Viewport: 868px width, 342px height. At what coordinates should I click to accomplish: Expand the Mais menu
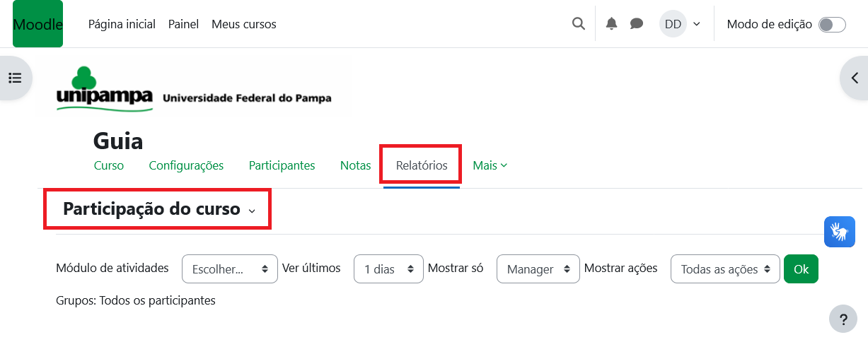(x=490, y=165)
